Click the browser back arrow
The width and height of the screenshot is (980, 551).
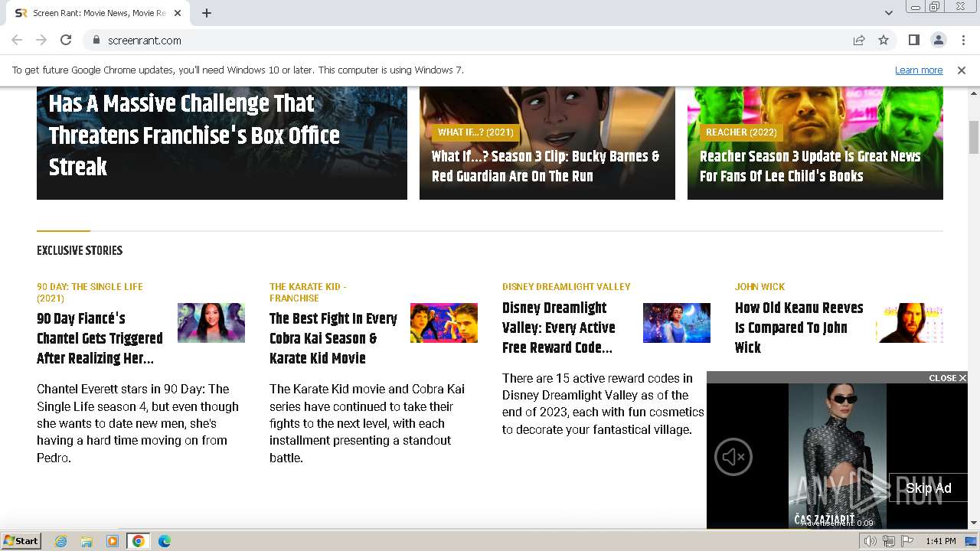(x=17, y=40)
